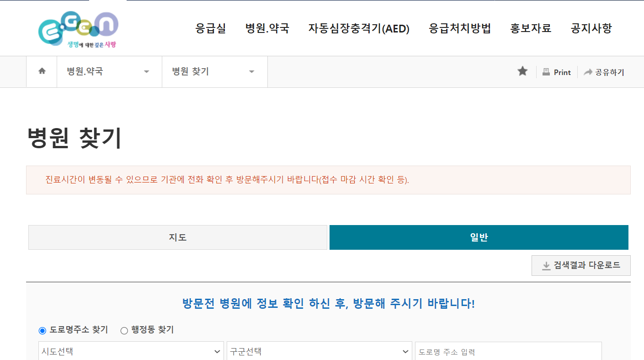
Task: Click the E-GEN logo
Action: click(x=79, y=28)
